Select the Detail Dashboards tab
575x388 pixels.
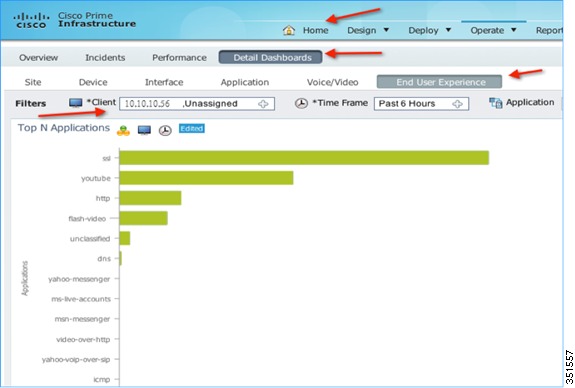271,57
